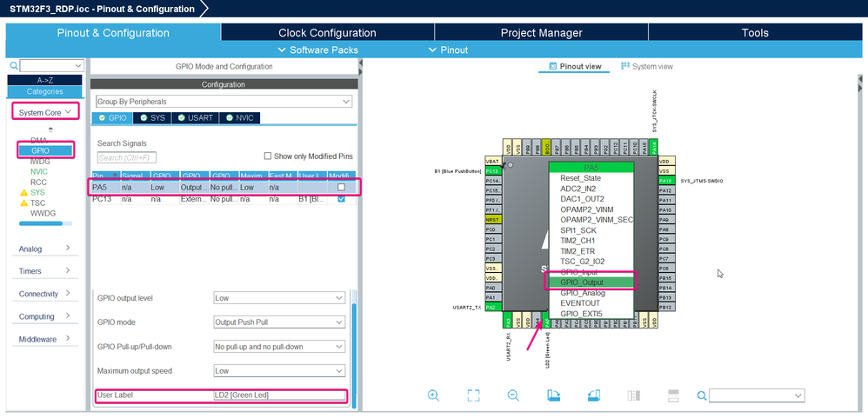The height and width of the screenshot is (418, 868).
Task: Switch to the System view tab
Action: coord(647,66)
